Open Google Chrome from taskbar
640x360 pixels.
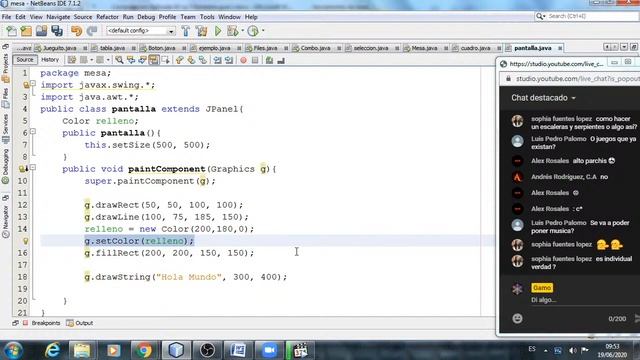click(x=144, y=350)
